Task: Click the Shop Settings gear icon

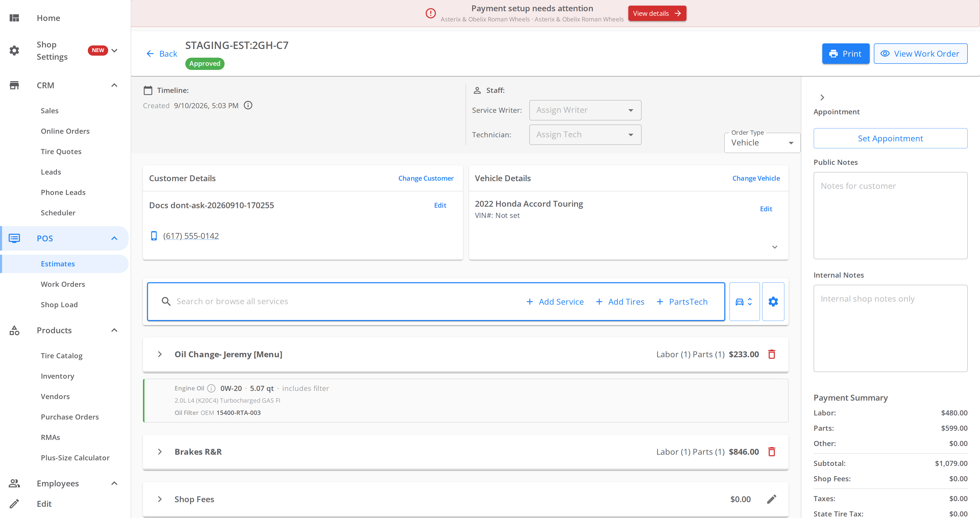Action: coord(15,51)
